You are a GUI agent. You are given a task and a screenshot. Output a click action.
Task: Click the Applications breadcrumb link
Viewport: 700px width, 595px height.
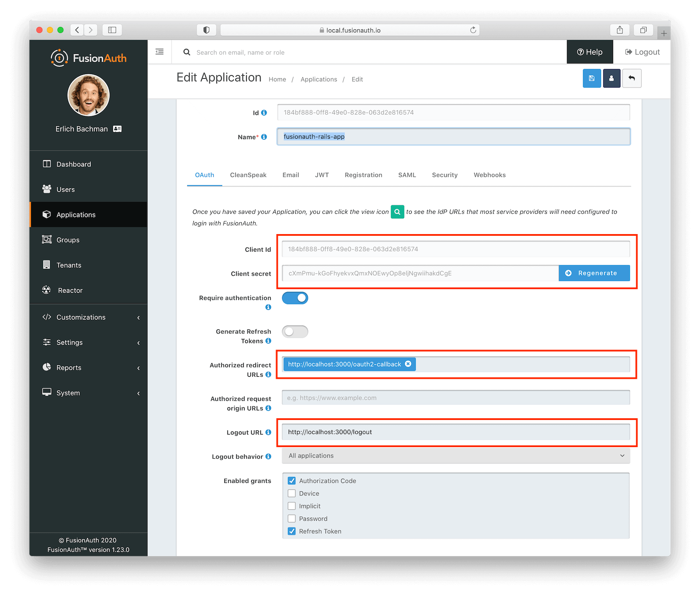[318, 79]
